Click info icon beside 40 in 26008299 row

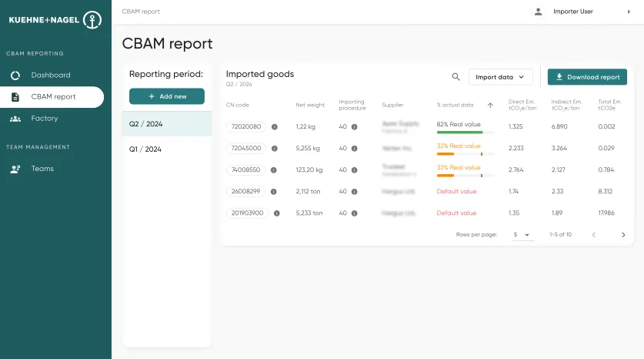354,192
